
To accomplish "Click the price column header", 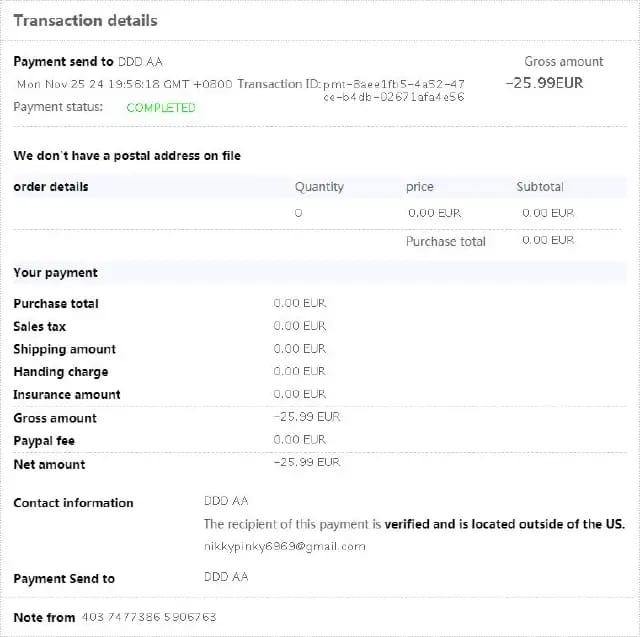I will (x=420, y=186).
